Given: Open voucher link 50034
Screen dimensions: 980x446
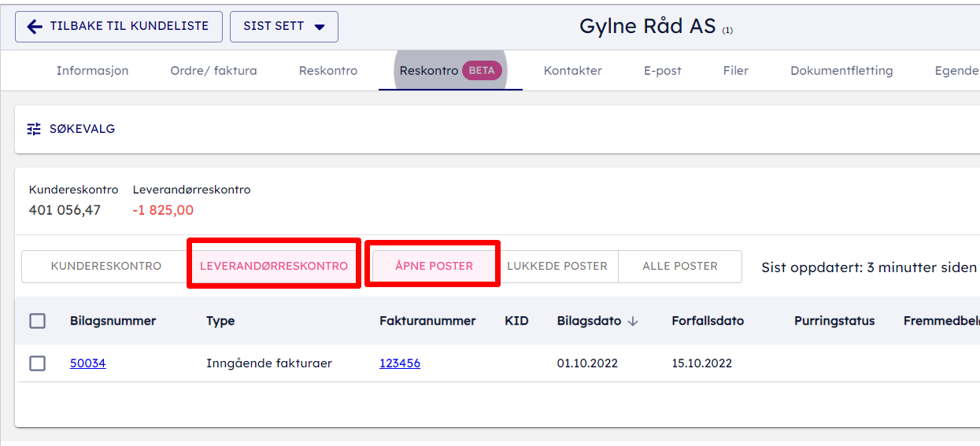Looking at the screenshot, I should tap(87, 363).
